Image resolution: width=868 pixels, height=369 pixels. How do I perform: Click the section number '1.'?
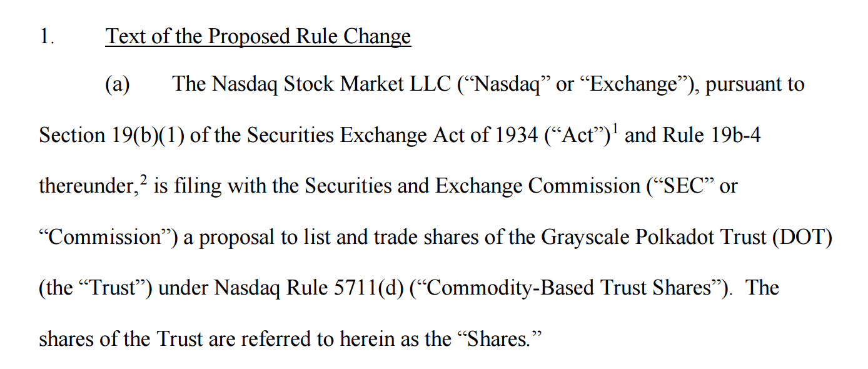(47, 36)
